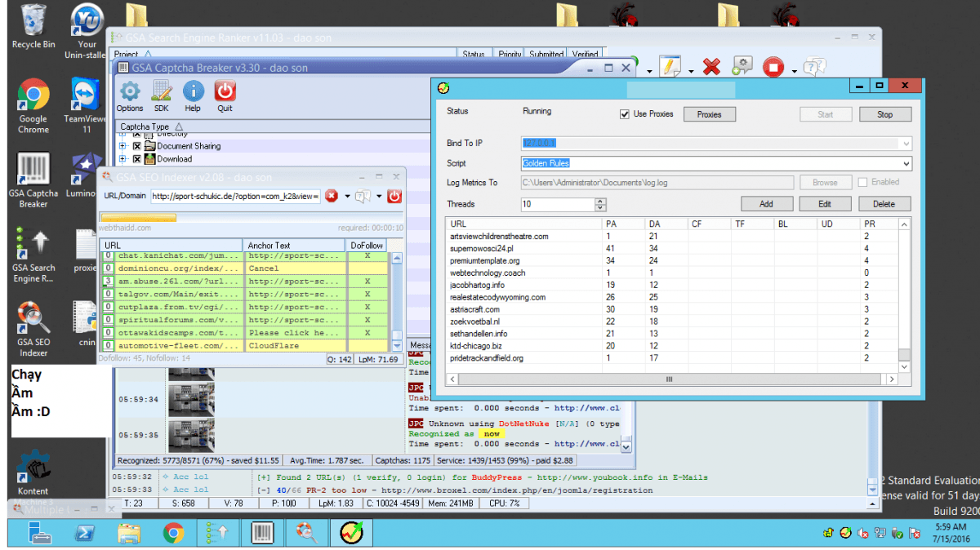Click the Proxies button
The height and width of the screenshot is (550, 980).
point(709,114)
